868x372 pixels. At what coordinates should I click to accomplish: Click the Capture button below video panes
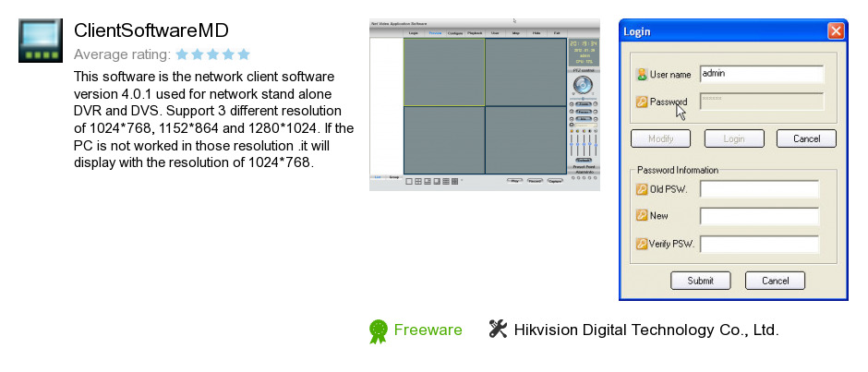pyautogui.click(x=555, y=181)
